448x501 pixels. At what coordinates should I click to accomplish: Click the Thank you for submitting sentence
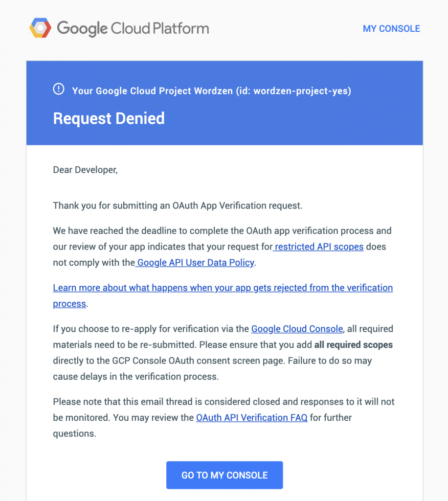tap(178, 205)
